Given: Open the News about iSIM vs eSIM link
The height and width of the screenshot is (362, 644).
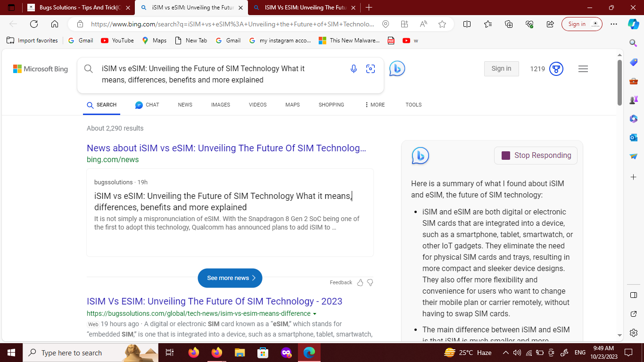Looking at the screenshot, I should [x=226, y=148].
